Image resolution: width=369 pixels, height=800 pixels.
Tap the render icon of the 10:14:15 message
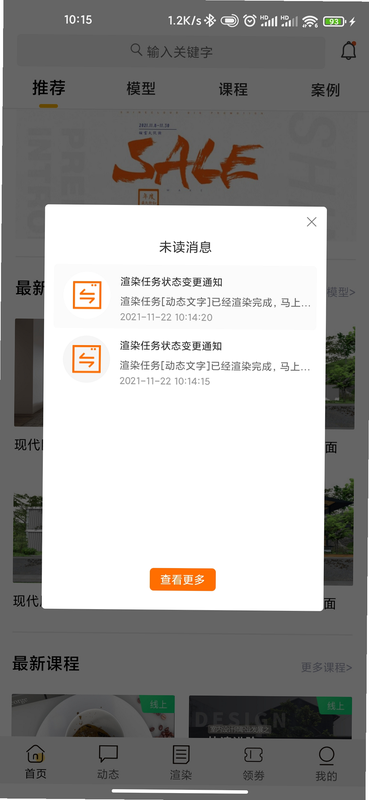87,359
